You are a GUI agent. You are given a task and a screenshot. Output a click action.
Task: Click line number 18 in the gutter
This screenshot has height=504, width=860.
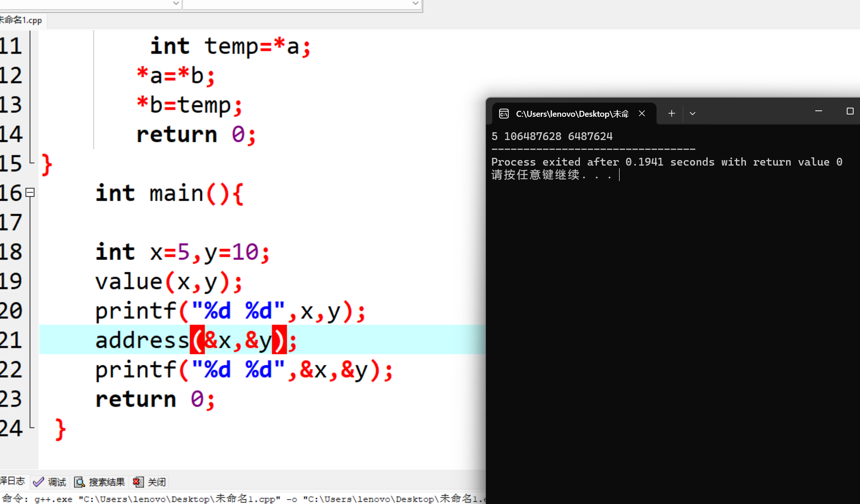coord(11,252)
